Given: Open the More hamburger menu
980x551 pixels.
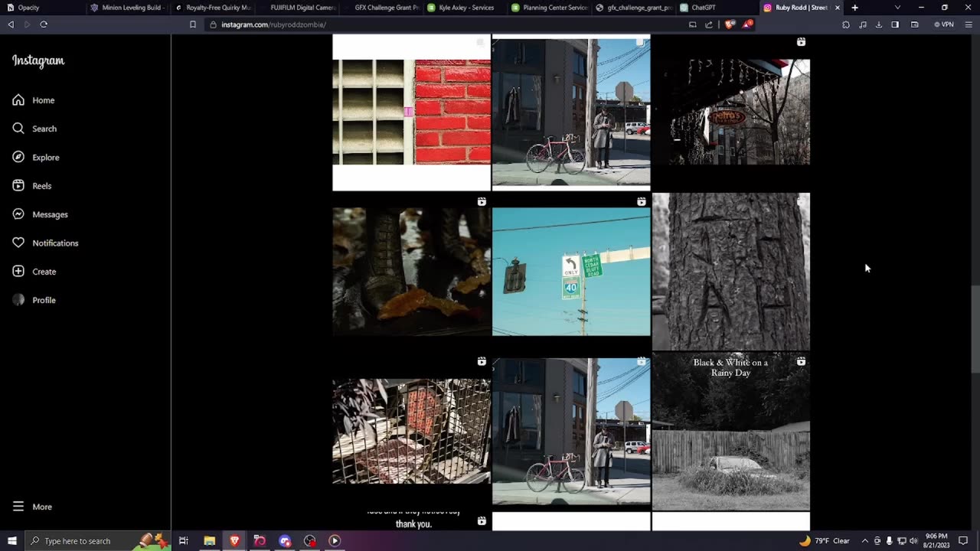Looking at the screenshot, I should (18, 507).
